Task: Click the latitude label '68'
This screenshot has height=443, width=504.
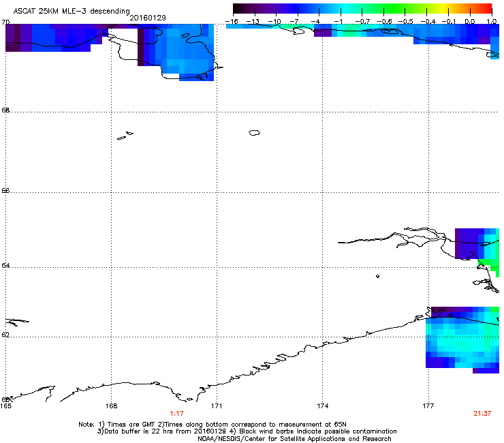Action: pyautogui.click(x=5, y=110)
